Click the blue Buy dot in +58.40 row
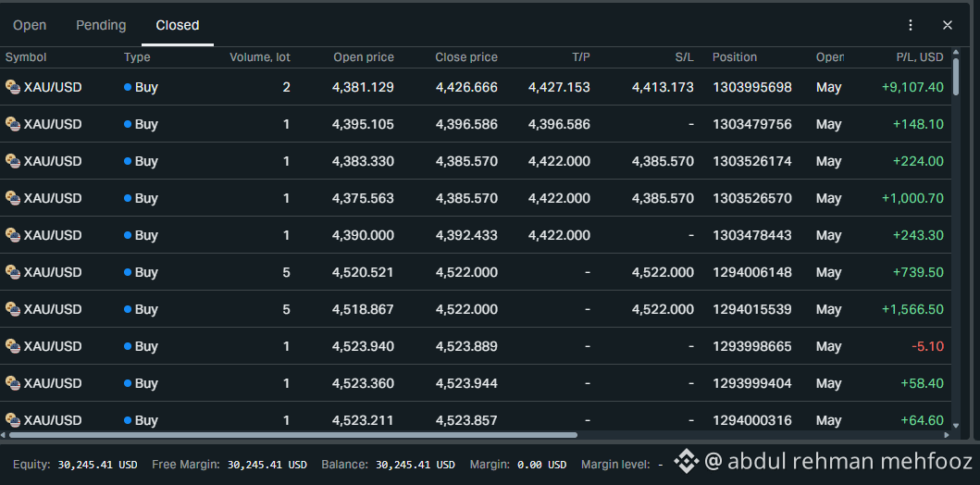 128,383
